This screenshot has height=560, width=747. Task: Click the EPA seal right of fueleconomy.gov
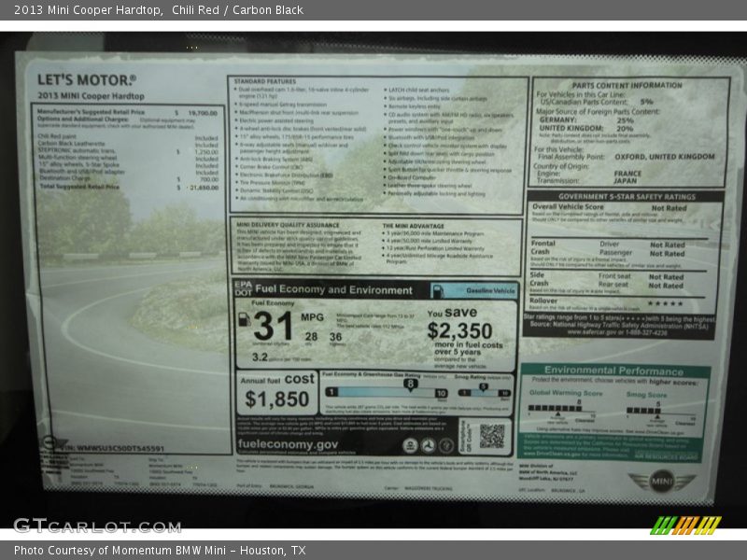(x=410, y=445)
